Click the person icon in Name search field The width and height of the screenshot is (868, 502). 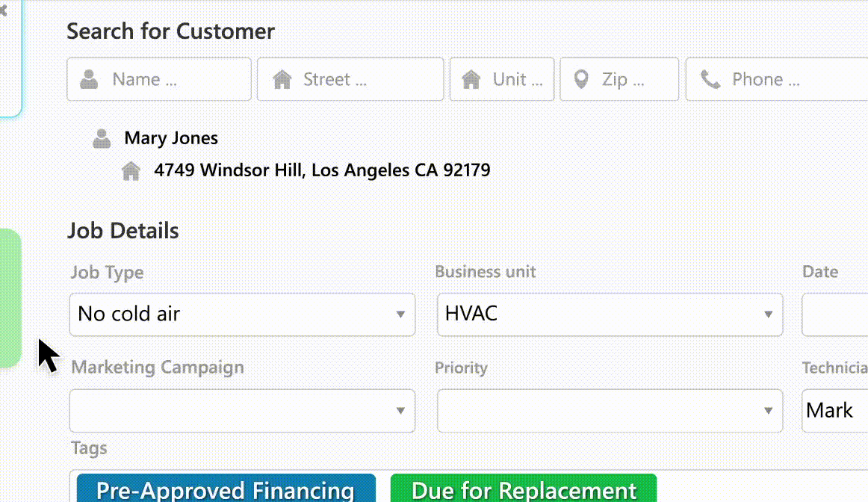[90, 79]
